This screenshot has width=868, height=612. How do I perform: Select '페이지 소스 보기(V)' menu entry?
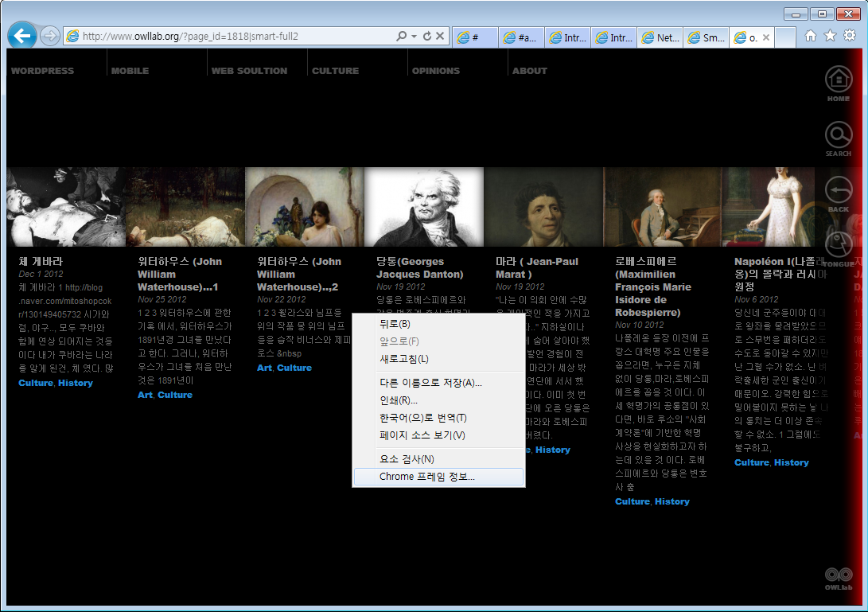(438, 435)
